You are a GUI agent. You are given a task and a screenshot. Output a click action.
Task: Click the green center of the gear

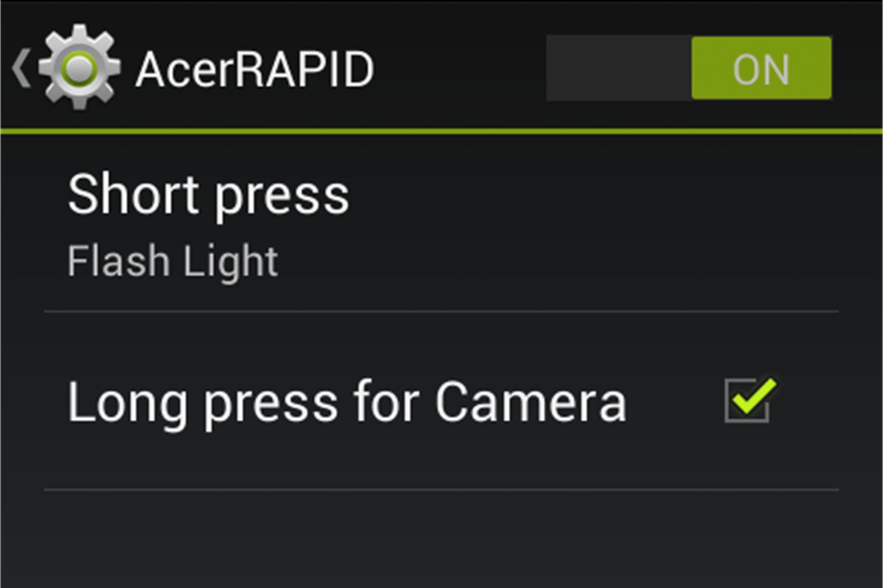pos(79,69)
